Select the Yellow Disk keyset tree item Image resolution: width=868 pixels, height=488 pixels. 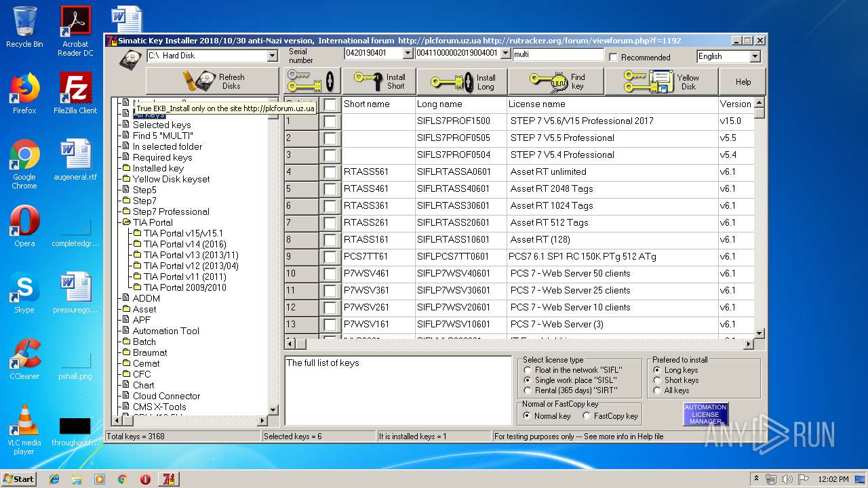coord(171,179)
